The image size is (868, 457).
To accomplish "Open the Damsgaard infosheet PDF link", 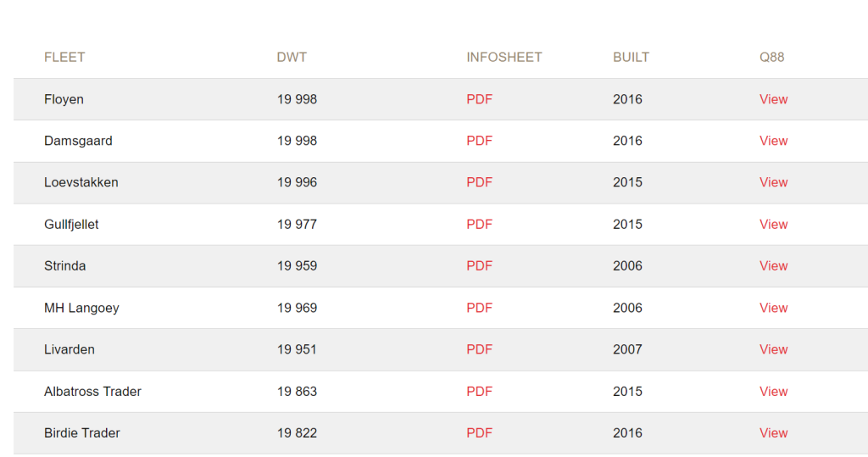I will 479,141.
